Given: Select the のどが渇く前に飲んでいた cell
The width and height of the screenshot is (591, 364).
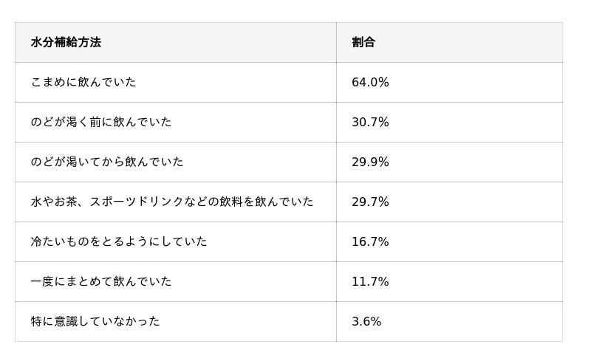Looking at the screenshot, I should click(176, 122).
